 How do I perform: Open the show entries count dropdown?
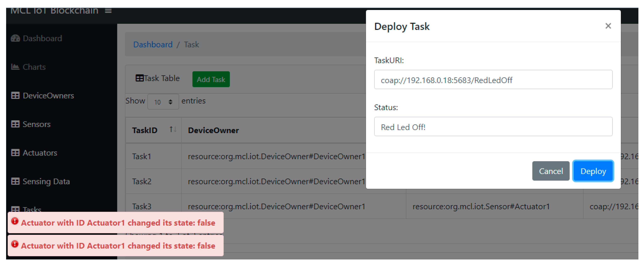point(163,102)
